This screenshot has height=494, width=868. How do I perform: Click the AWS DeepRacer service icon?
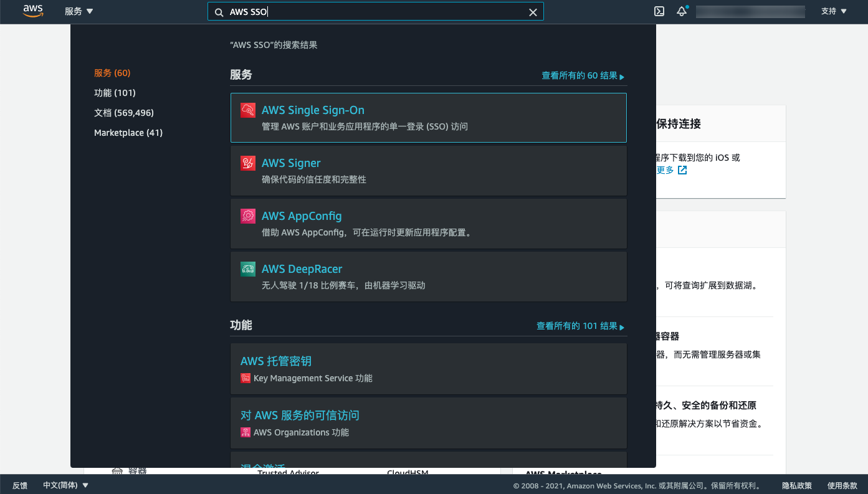248,269
